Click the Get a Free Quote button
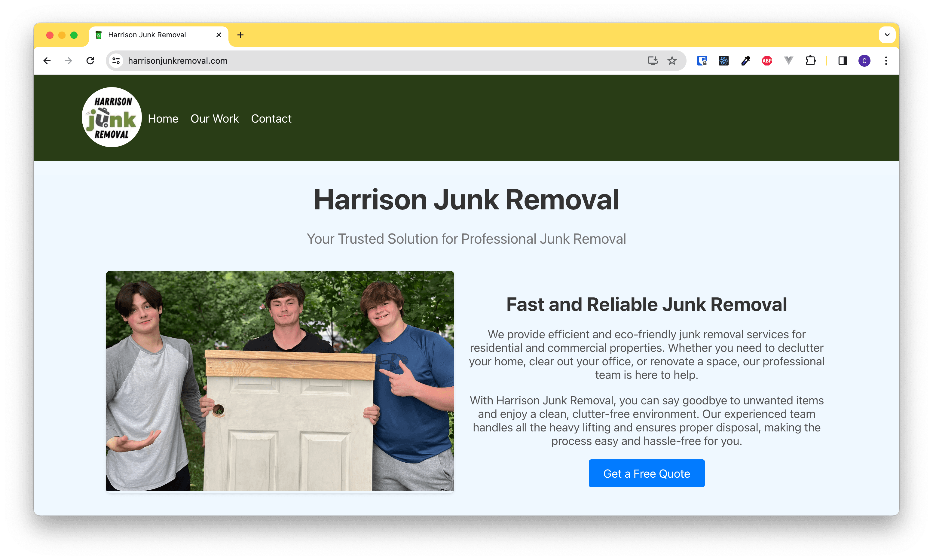This screenshot has height=560, width=933. pos(647,473)
